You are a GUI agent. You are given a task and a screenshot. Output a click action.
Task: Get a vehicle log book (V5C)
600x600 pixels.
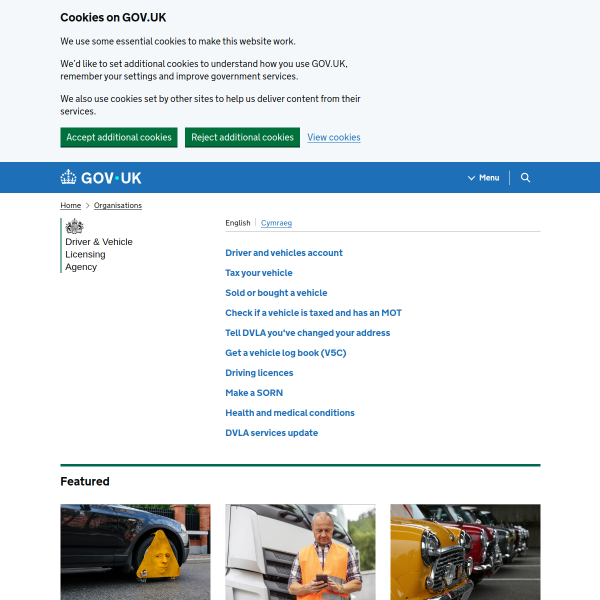pyautogui.click(x=286, y=353)
